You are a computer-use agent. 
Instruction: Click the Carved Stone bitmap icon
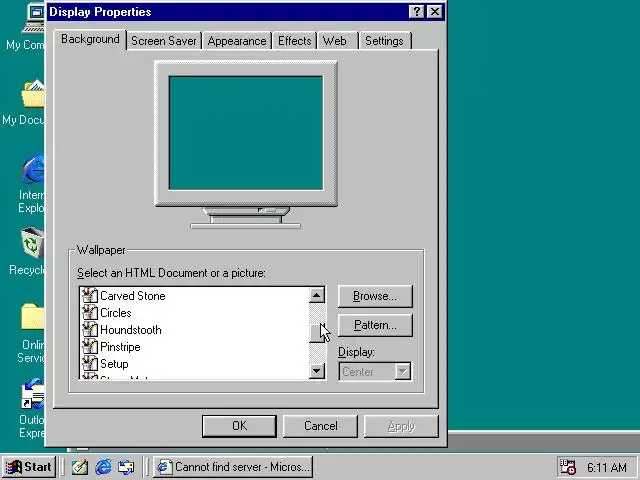coord(90,296)
